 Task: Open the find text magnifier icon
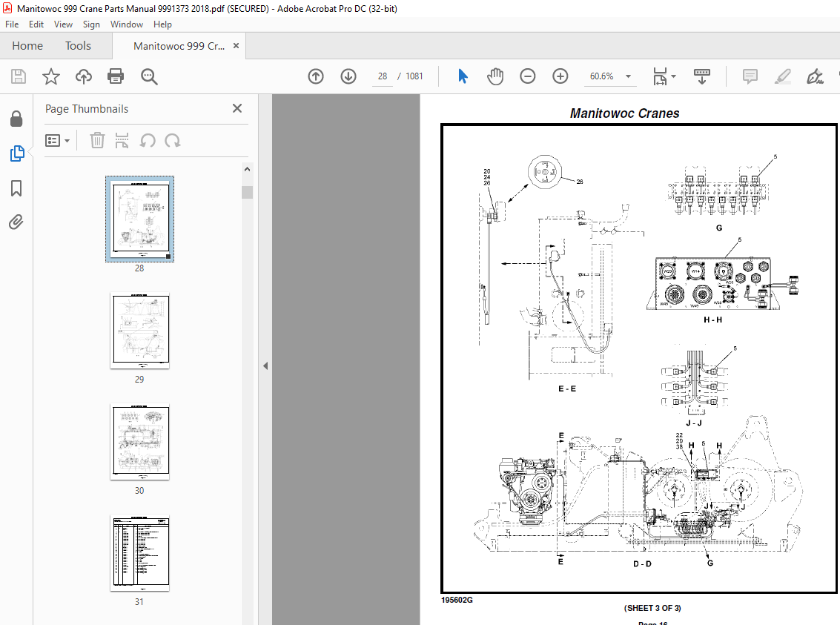tap(149, 76)
